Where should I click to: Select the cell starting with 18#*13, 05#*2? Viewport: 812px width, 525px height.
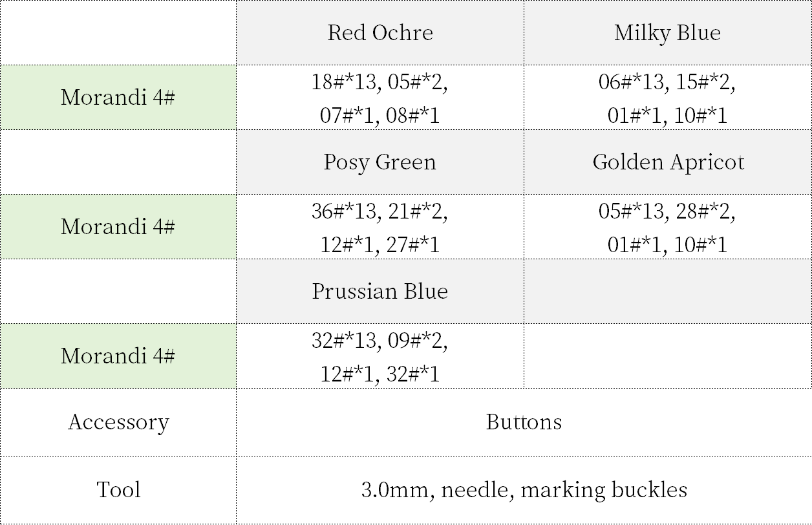coord(379,98)
